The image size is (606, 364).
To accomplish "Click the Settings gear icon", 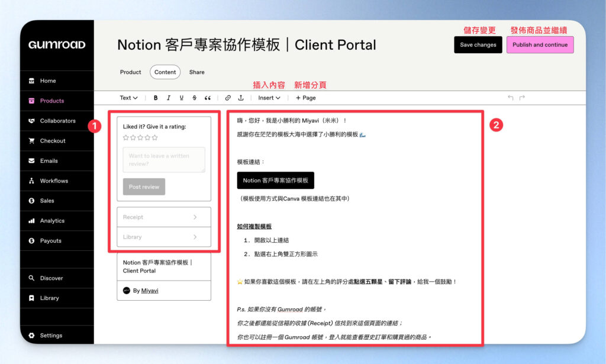I will pos(32,336).
